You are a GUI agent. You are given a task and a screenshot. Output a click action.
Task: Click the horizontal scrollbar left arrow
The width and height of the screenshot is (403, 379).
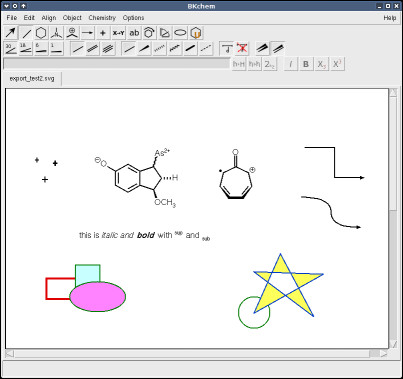pos(9,353)
